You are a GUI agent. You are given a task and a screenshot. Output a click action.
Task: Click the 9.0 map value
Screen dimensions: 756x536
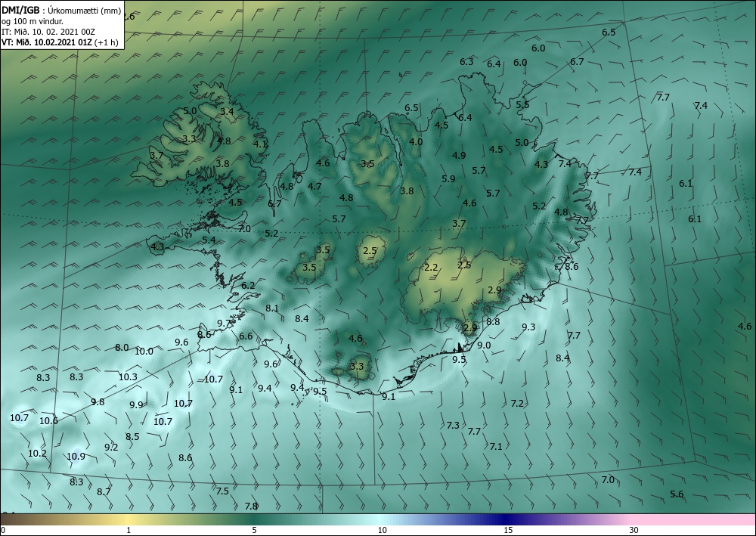click(x=484, y=345)
